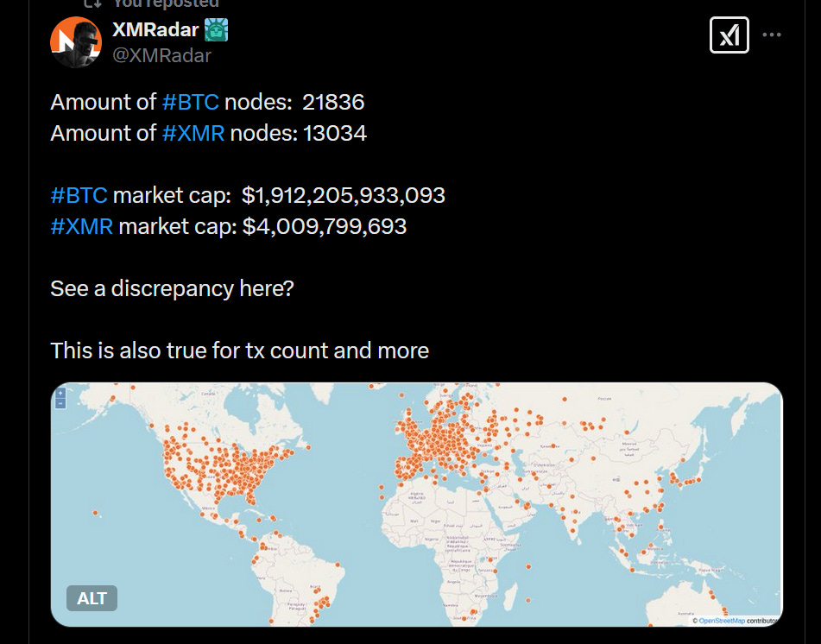Select the text "13034"
This screenshot has width=821, height=644.
(x=335, y=133)
